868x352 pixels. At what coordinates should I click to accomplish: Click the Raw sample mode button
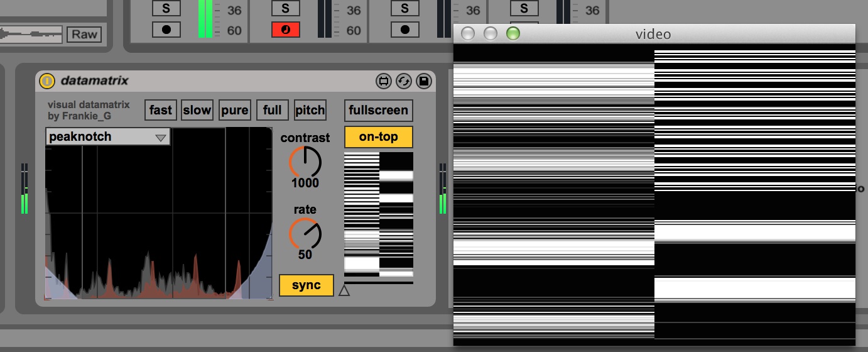(84, 34)
